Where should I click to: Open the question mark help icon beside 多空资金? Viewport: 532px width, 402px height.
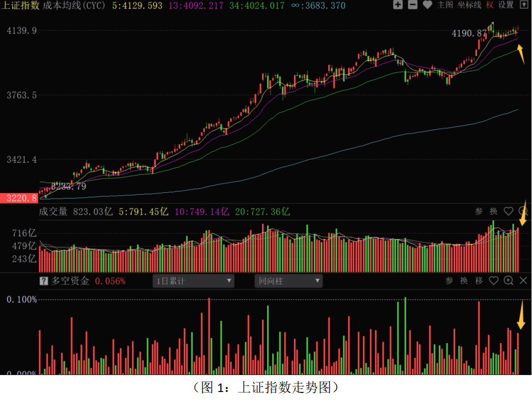(x=44, y=281)
